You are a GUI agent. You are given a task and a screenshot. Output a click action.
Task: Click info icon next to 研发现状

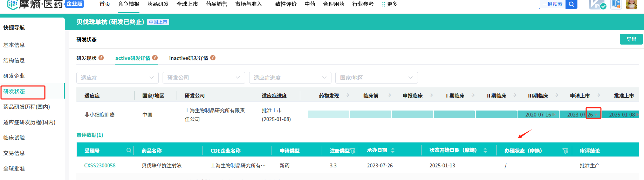(x=101, y=58)
